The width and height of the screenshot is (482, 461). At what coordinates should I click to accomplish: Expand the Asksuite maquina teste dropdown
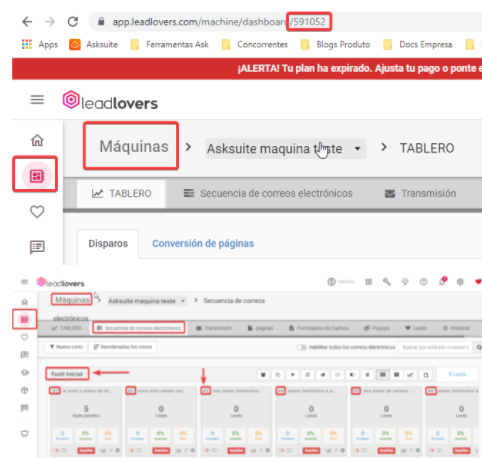pyautogui.click(x=286, y=149)
